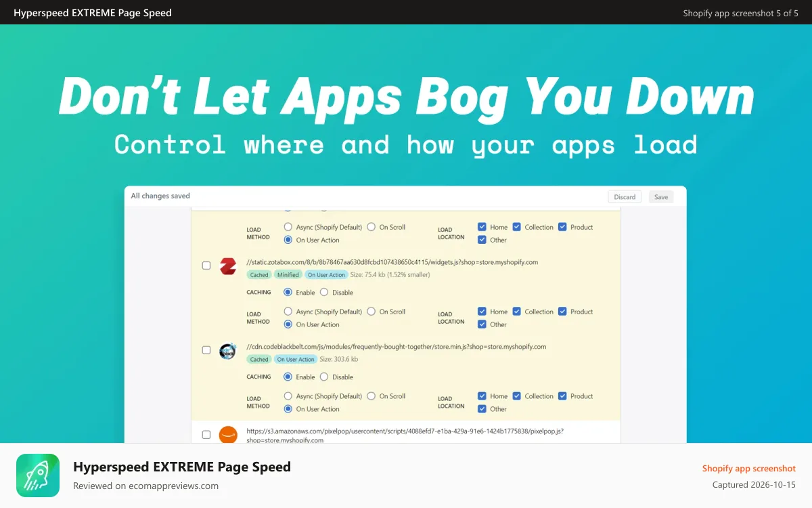Choose On Scroll option above the Zotabox row
The width and height of the screenshot is (812, 508).
pos(371,227)
